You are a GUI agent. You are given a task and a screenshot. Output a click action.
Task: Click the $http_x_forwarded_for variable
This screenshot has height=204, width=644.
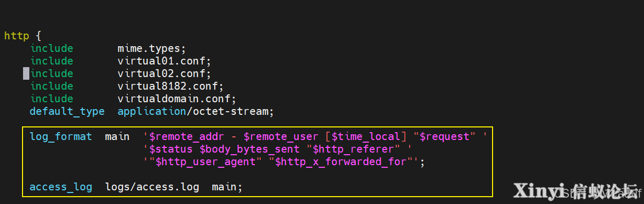[x=341, y=162]
